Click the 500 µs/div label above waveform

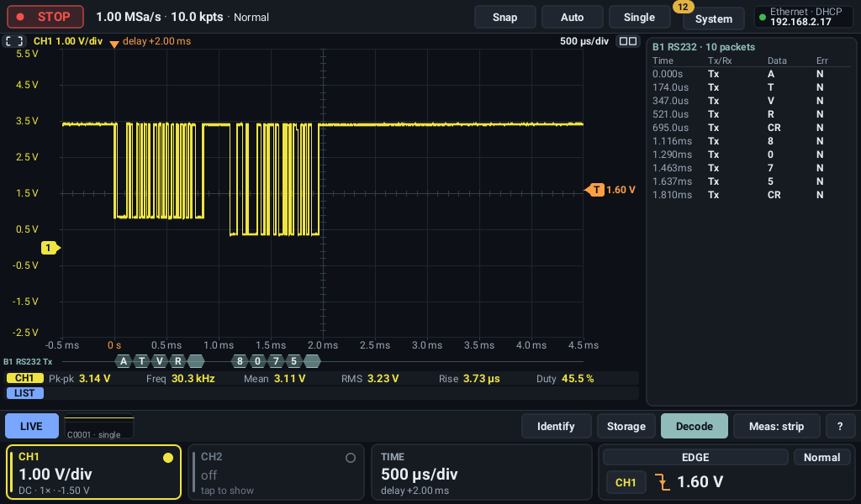tap(584, 41)
